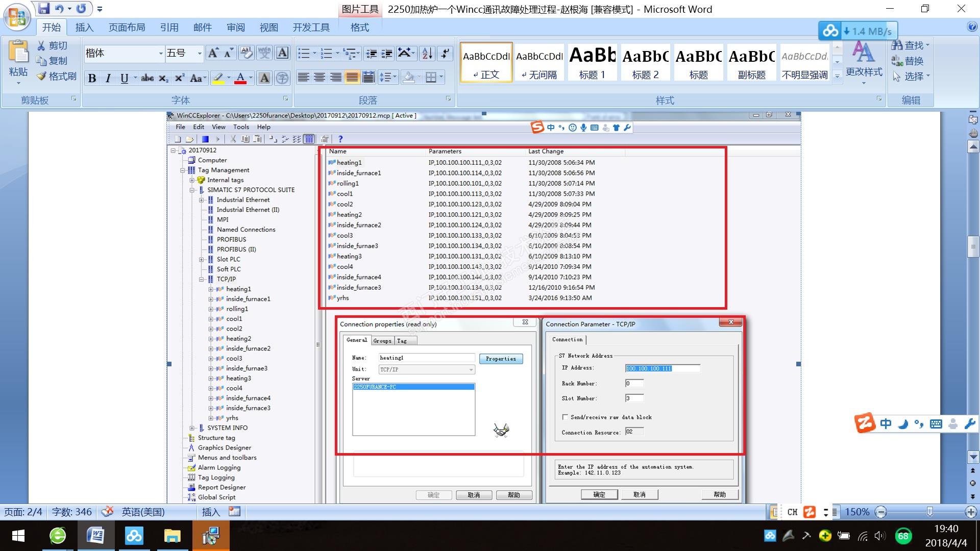Expand the styles gallery more arrow
The height and width of the screenshot is (551, 980).
(837, 76)
